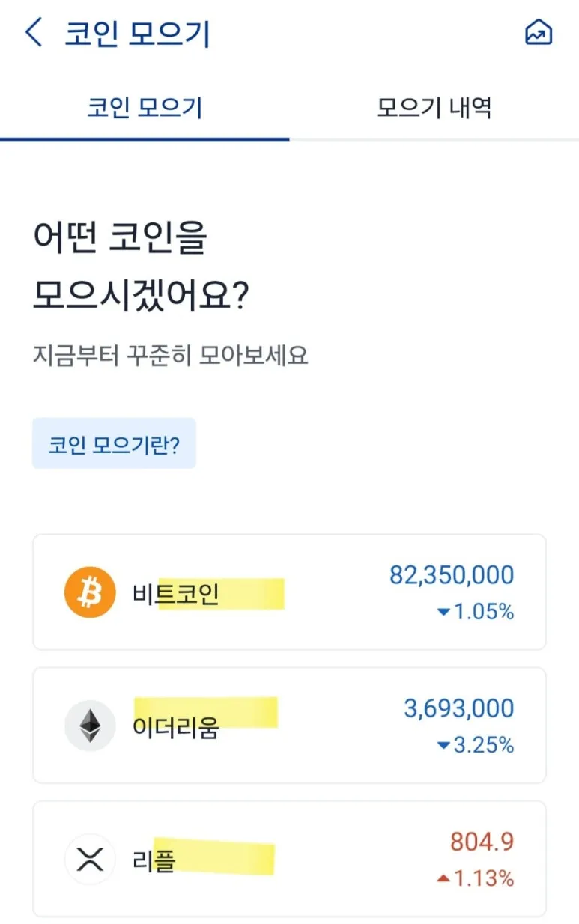Screen dimensions: 579x924
Task: Open the 코인 모으기란? help button
Action: point(114,444)
